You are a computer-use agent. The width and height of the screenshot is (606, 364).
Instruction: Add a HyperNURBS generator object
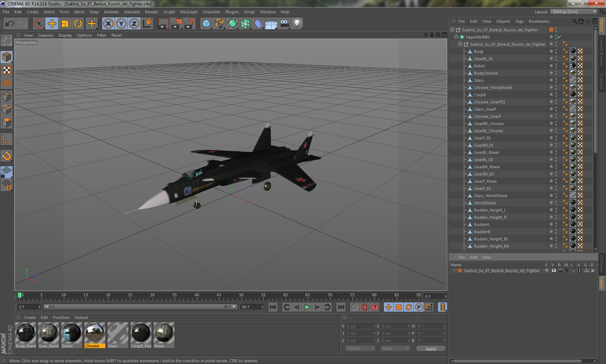coord(232,24)
